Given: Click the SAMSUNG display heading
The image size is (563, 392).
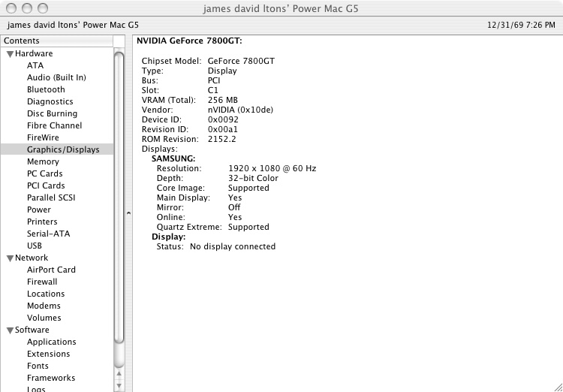Looking at the screenshot, I should (174, 158).
